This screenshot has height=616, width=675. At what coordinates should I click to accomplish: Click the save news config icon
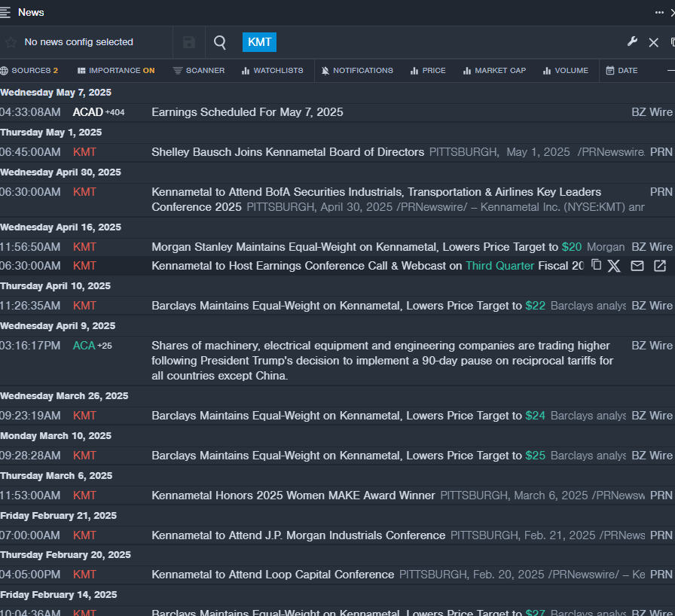click(x=189, y=42)
